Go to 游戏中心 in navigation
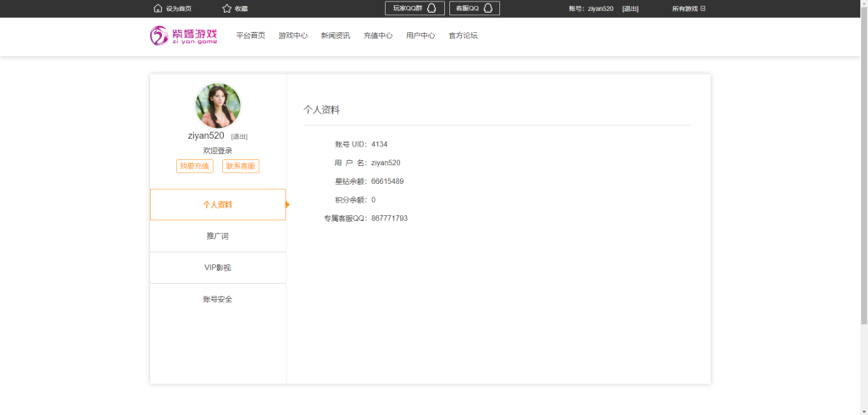 click(x=292, y=36)
